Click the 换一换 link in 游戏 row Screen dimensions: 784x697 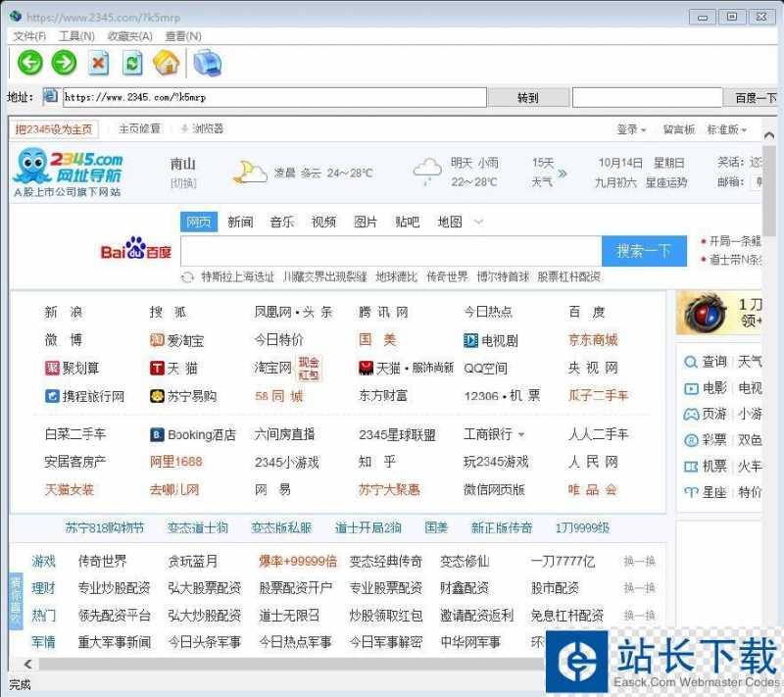[x=640, y=562]
